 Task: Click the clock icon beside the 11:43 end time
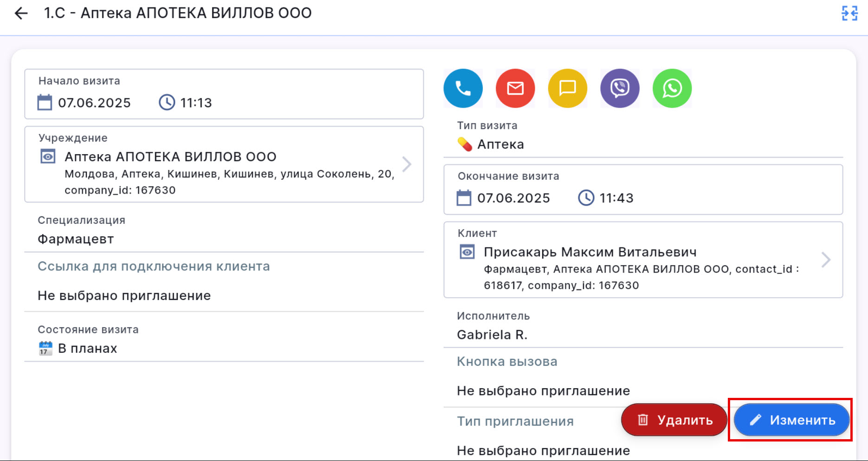586,197
